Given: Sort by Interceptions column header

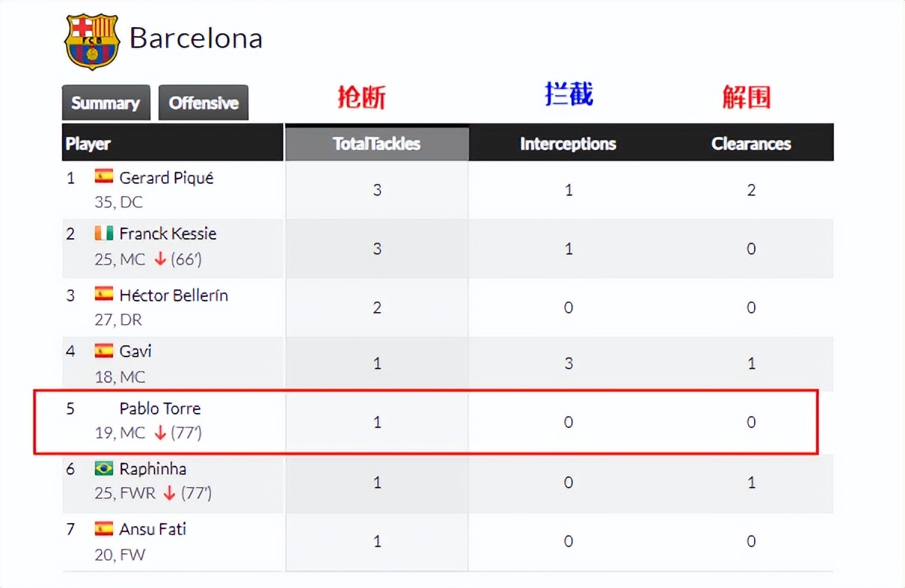Looking at the screenshot, I should (x=568, y=143).
